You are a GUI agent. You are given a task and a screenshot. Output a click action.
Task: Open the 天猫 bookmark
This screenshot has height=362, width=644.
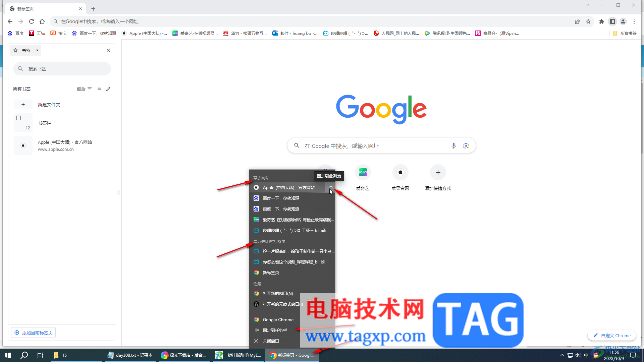pos(37,33)
